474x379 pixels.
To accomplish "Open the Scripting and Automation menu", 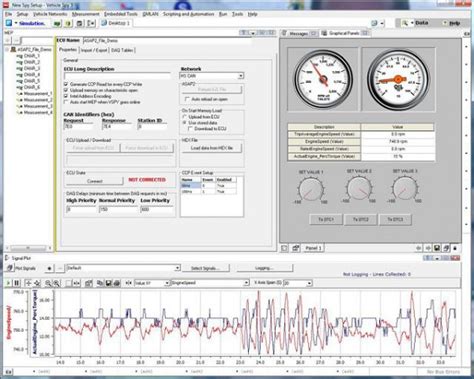I will coord(188,14).
